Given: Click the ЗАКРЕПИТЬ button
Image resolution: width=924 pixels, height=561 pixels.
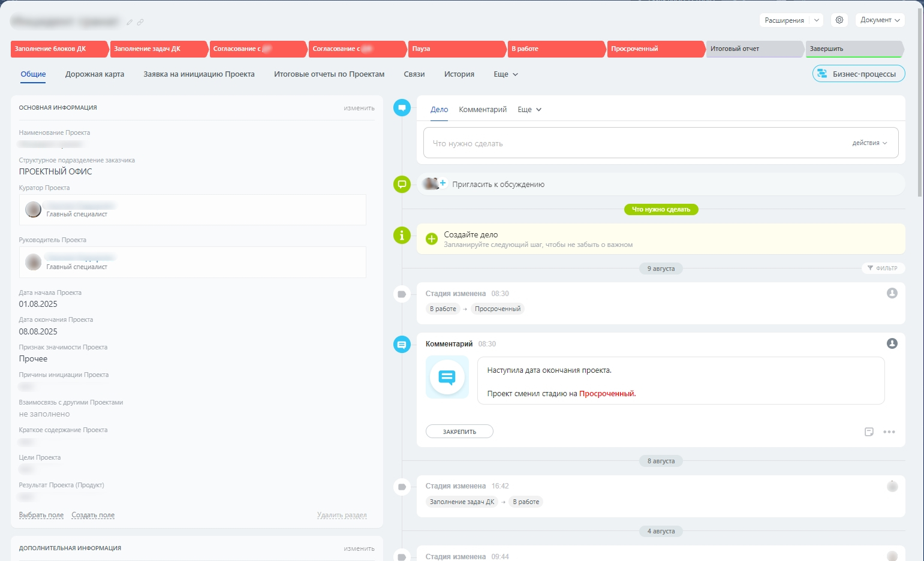Looking at the screenshot, I should click(459, 432).
